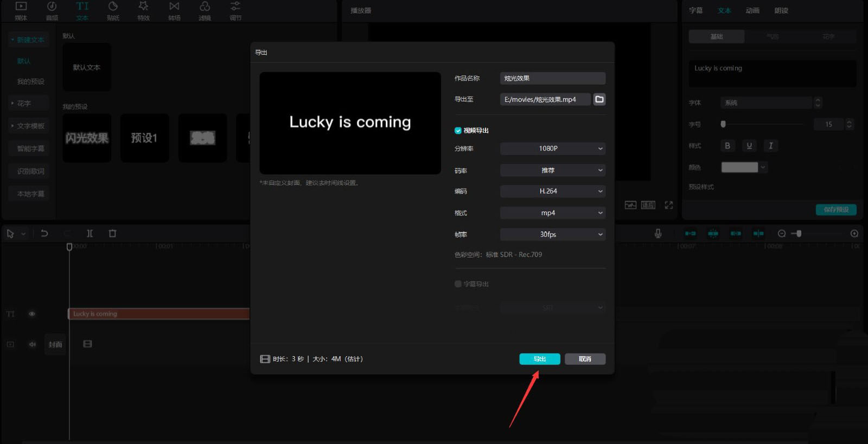The height and width of the screenshot is (444, 868).
Task: Click the microphone record icon
Action: [x=658, y=233]
